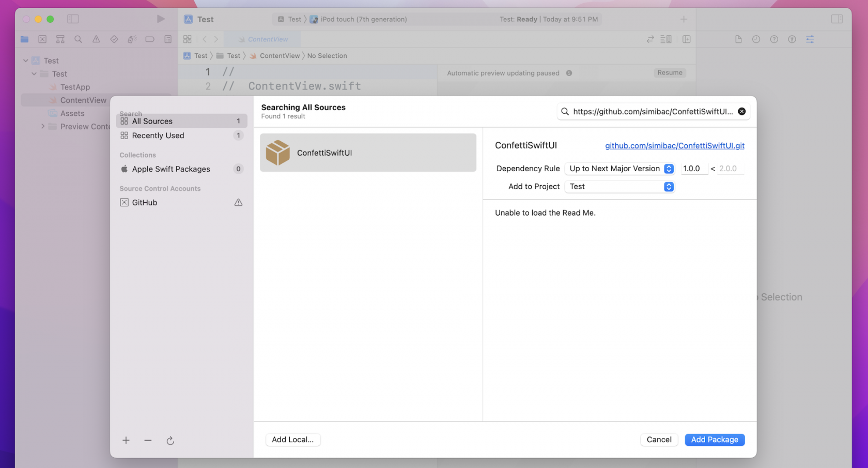Refresh package collections
Image resolution: width=868 pixels, height=468 pixels.
pos(171,441)
